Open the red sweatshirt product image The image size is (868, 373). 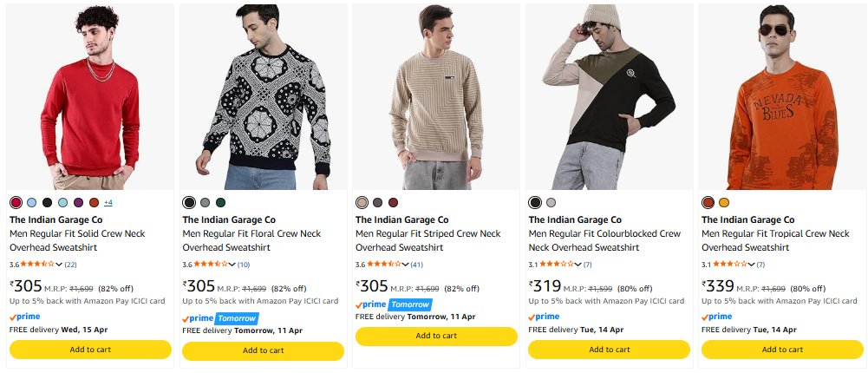coord(90,97)
